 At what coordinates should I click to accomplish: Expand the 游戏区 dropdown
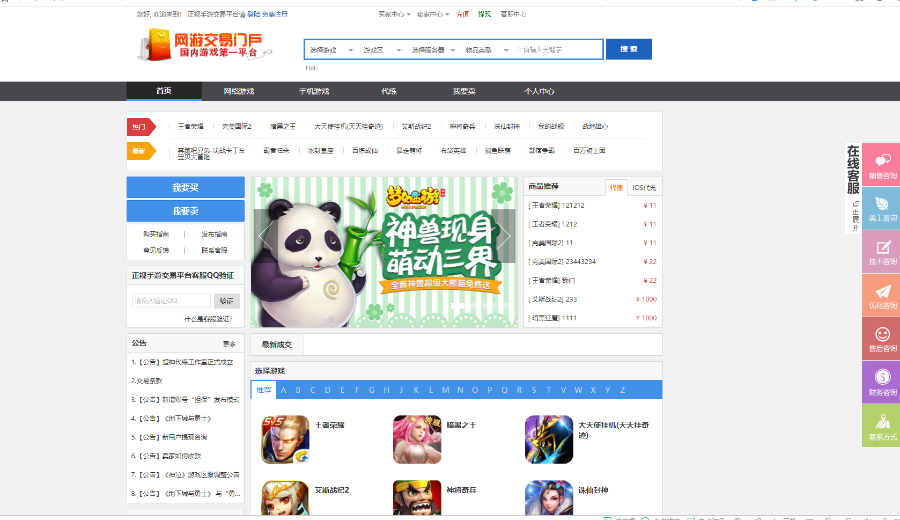click(382, 50)
